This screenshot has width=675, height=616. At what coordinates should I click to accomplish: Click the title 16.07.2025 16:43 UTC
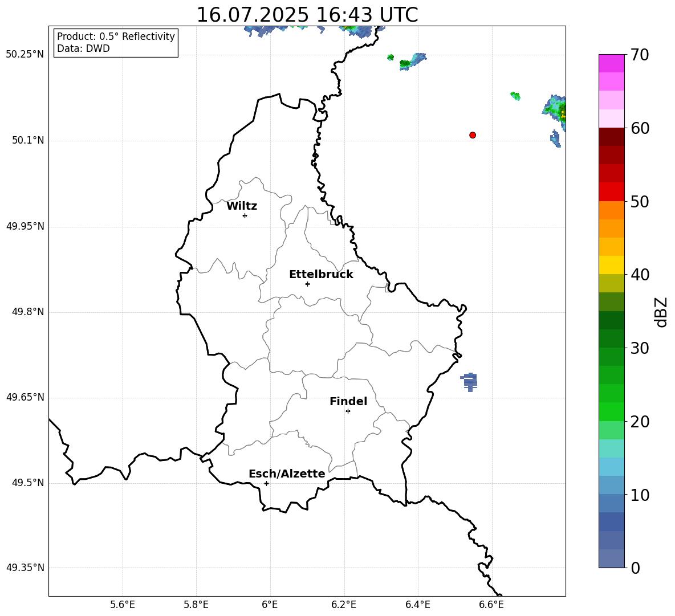point(307,15)
